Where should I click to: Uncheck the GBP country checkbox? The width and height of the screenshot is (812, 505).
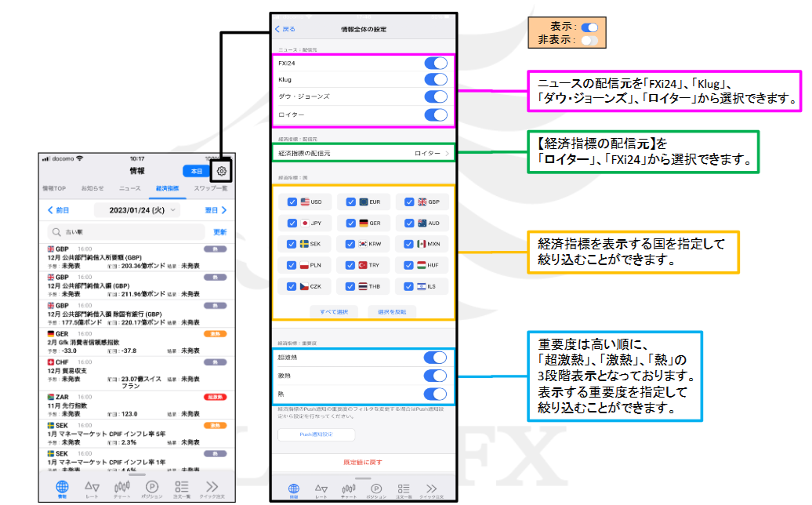pyautogui.click(x=409, y=202)
